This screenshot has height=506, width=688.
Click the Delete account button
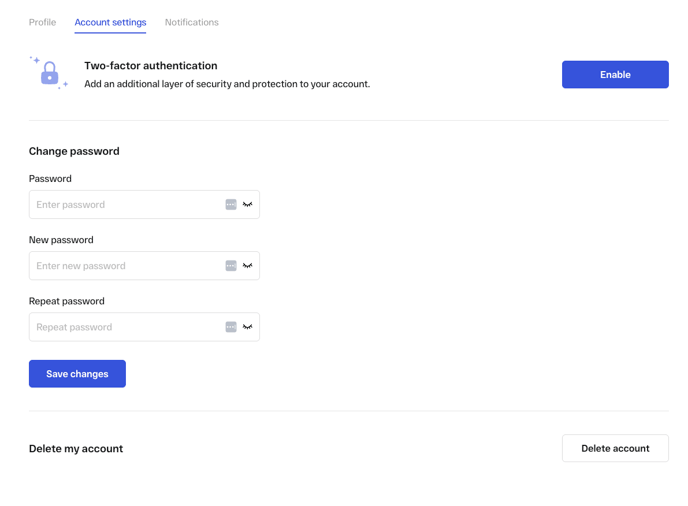615,448
